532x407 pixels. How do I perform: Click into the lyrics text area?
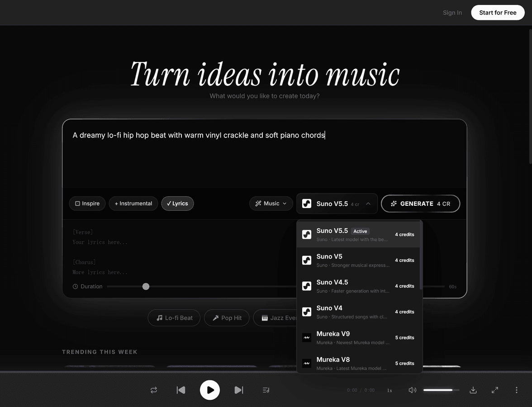pos(179,252)
